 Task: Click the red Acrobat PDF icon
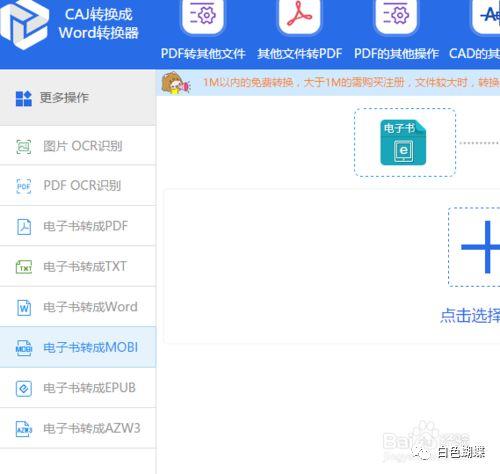pos(299,15)
